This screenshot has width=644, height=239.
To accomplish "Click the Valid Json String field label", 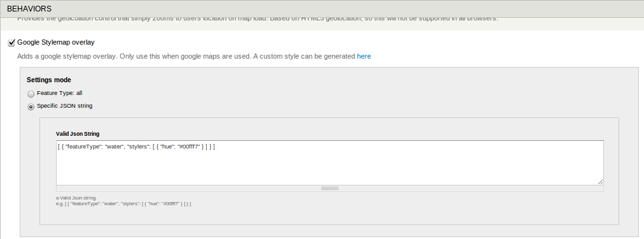I will click(78, 134).
